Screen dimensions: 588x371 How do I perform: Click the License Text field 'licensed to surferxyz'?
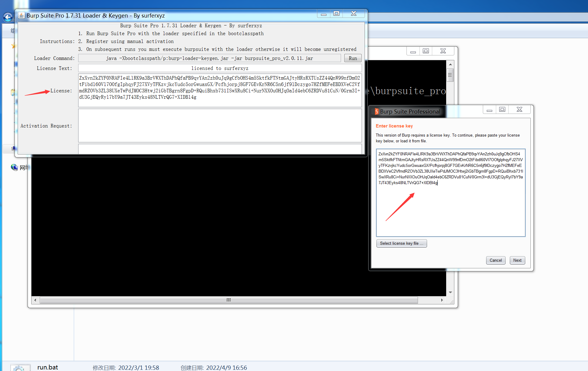220,68
